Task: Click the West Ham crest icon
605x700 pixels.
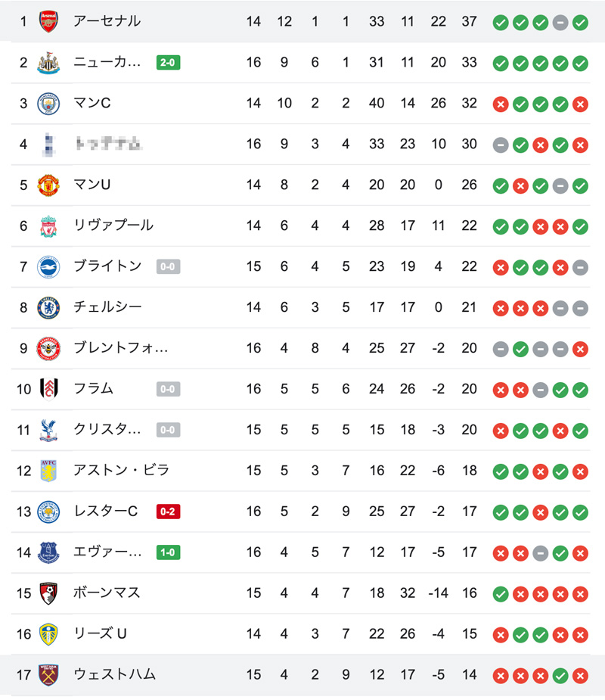Action: tap(48, 675)
